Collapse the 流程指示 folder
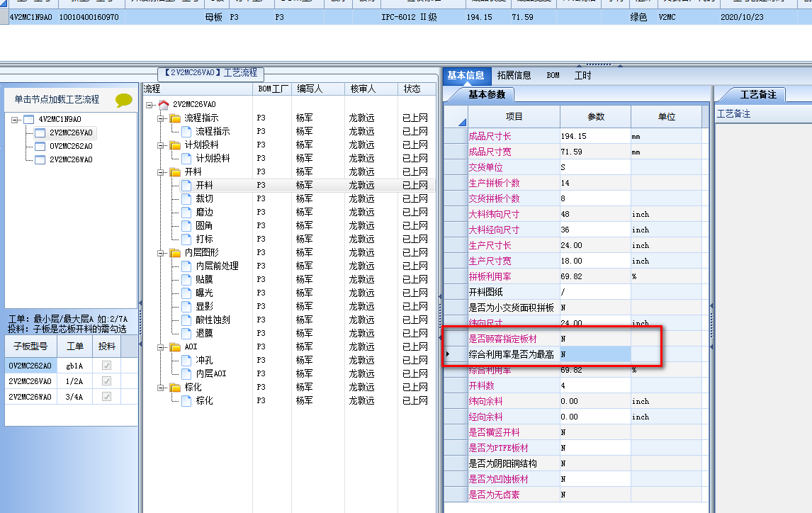This screenshot has width=812, height=513. [161, 118]
